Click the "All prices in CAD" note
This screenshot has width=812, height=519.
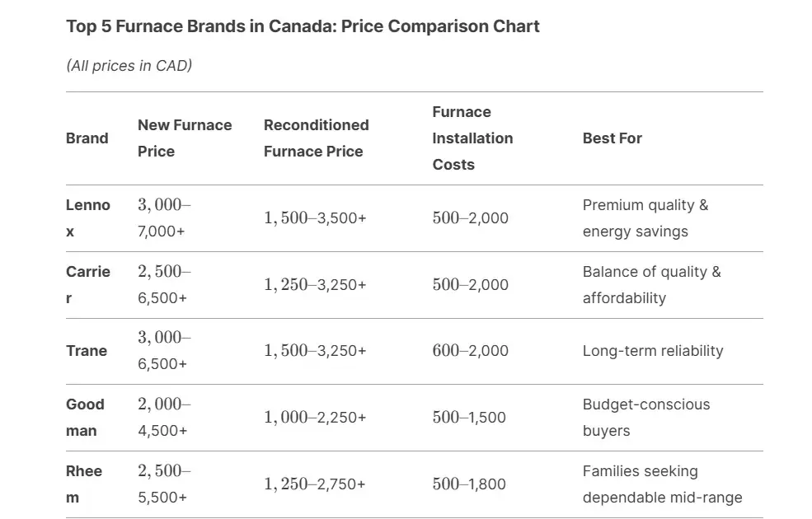tap(129, 65)
